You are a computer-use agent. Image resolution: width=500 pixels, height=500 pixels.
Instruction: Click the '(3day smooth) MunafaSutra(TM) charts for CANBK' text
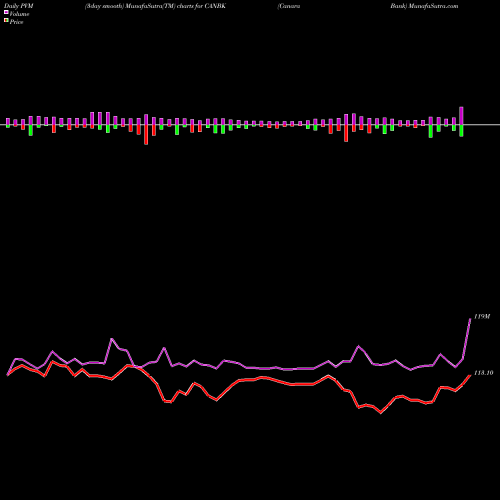pos(155,6)
